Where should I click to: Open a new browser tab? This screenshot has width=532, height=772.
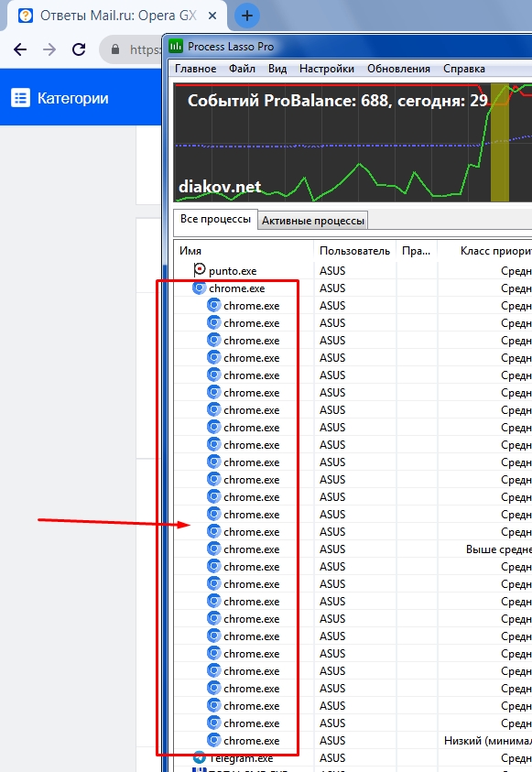click(247, 16)
